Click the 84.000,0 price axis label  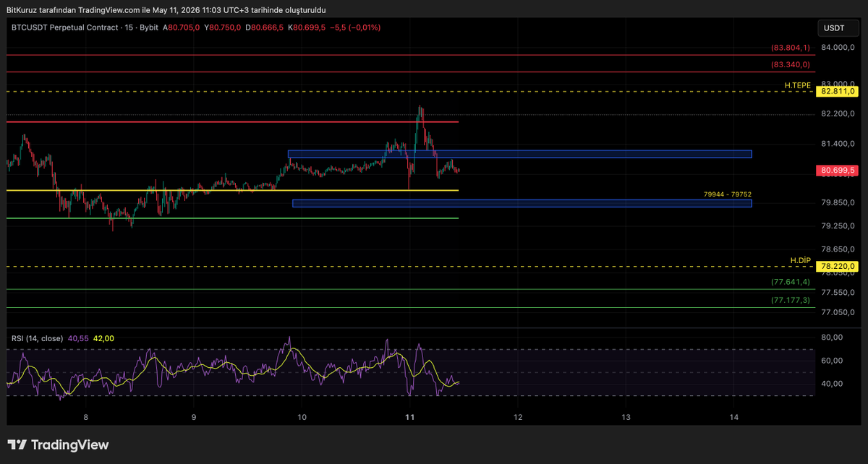point(838,48)
